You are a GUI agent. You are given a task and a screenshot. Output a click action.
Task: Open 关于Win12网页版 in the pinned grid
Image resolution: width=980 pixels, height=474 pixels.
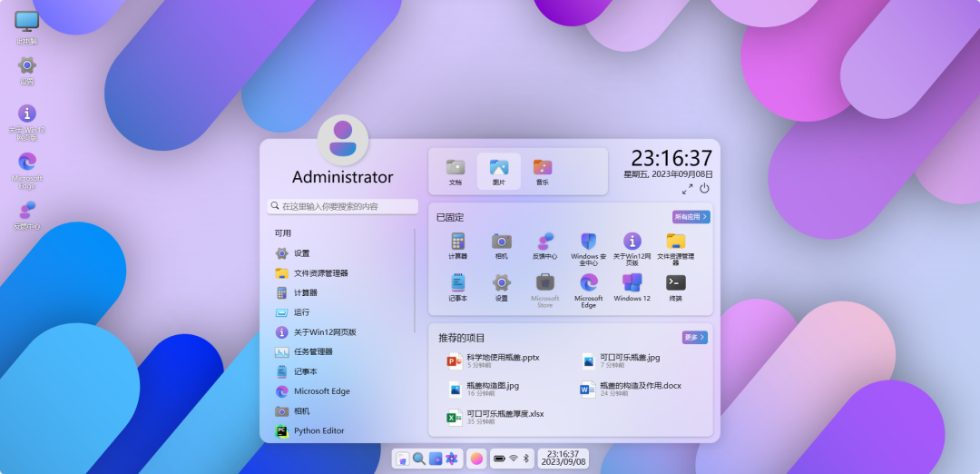click(x=632, y=249)
